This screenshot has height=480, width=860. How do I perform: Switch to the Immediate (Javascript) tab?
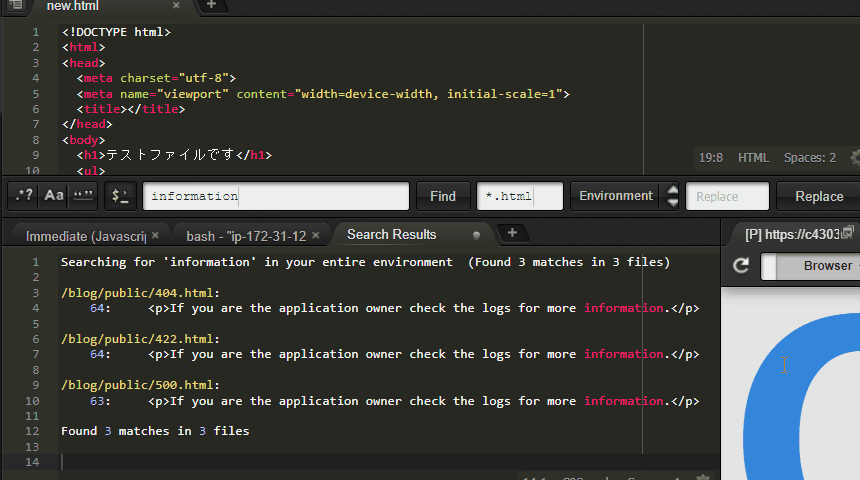tap(86, 236)
